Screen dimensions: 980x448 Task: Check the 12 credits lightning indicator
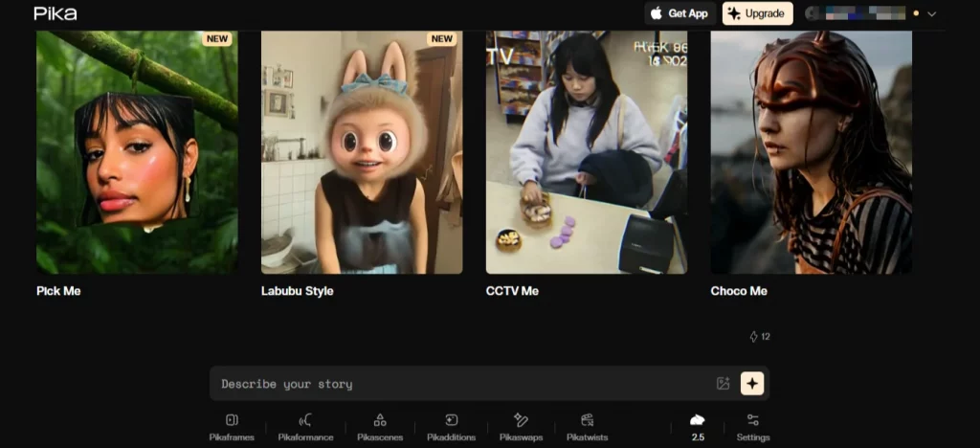pos(759,337)
